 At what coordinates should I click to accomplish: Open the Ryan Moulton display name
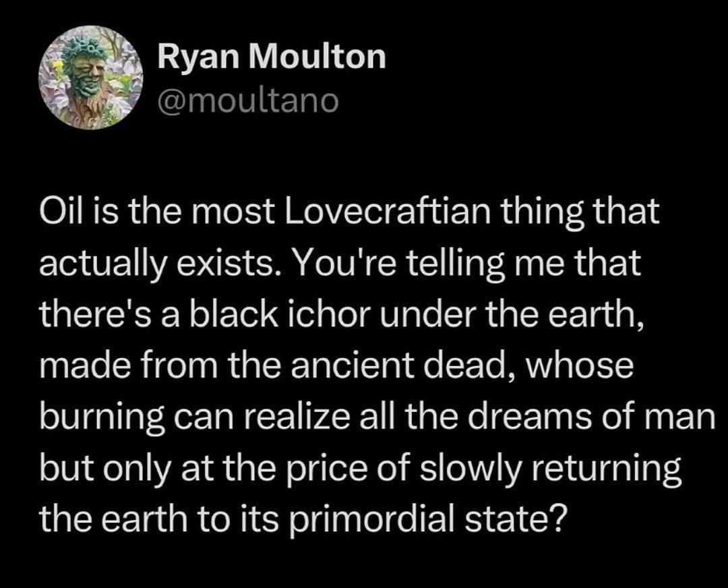[272, 57]
